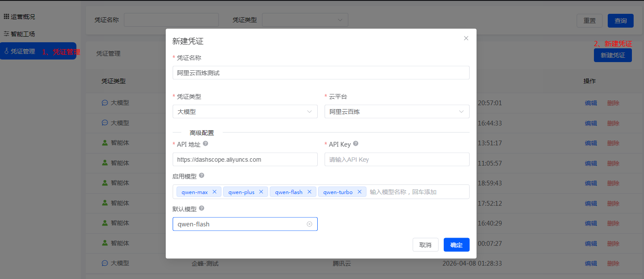644x279 pixels.
Task: Click help icon next to API Key
Action: 356,144
